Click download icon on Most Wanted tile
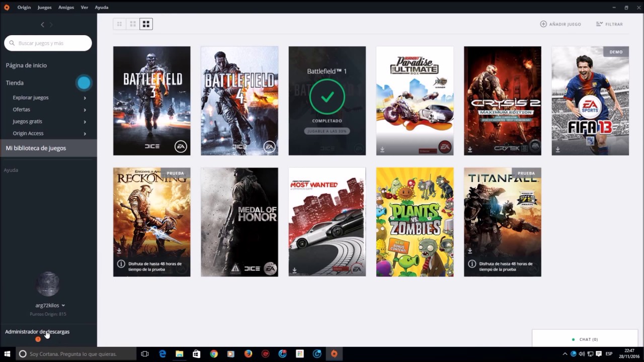The width and height of the screenshot is (644, 362). point(294,270)
